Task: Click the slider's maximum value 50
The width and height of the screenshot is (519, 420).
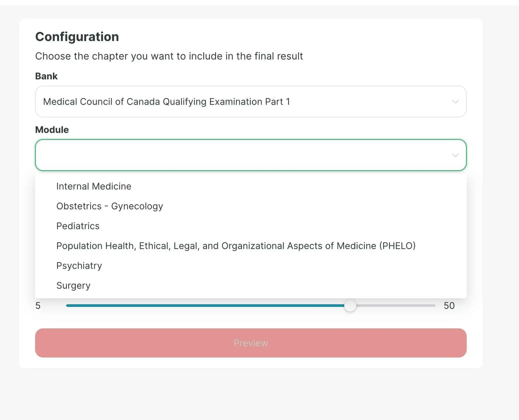Action: 449,306
